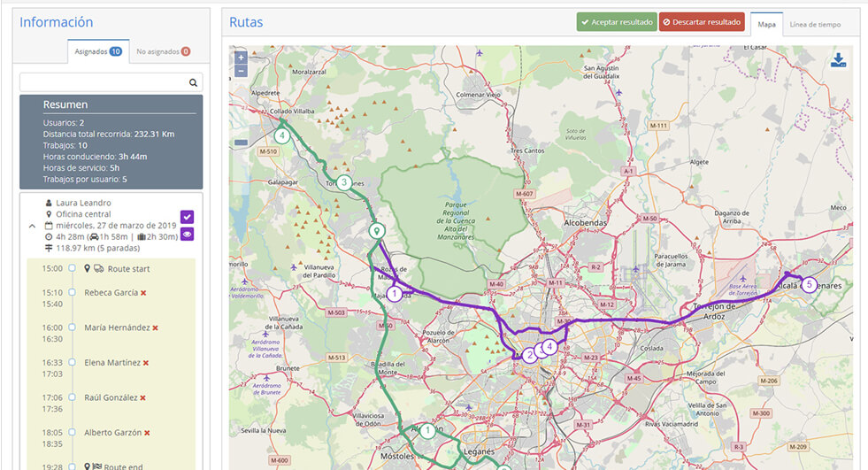The image size is (868, 470).
Task: Collapse Laura Leandro's route details
Action: 33,226
